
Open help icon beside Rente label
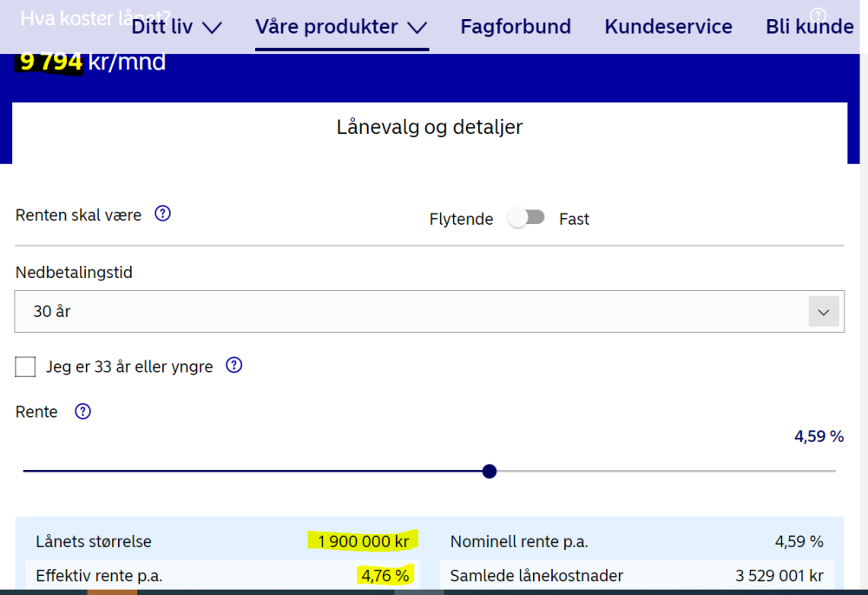coord(83,412)
